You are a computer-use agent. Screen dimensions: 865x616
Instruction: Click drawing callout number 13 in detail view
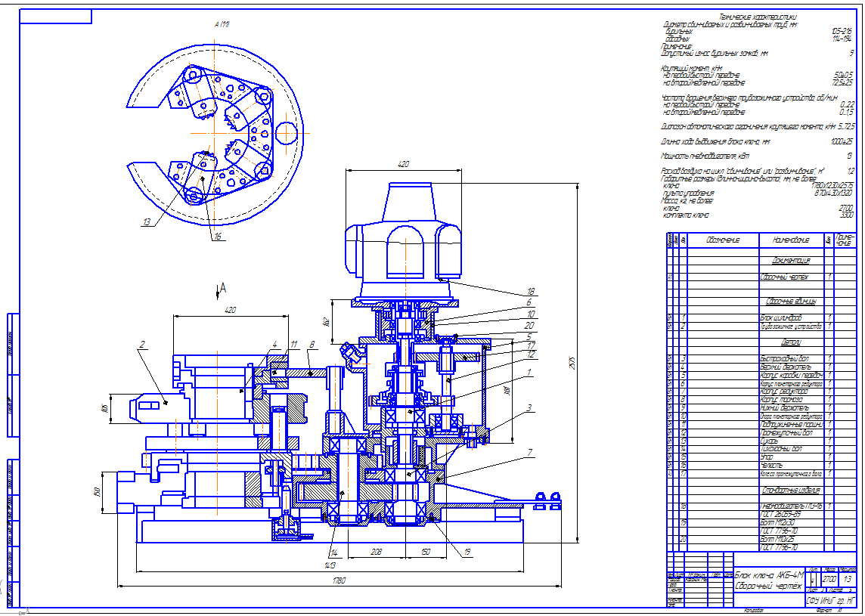point(146,222)
